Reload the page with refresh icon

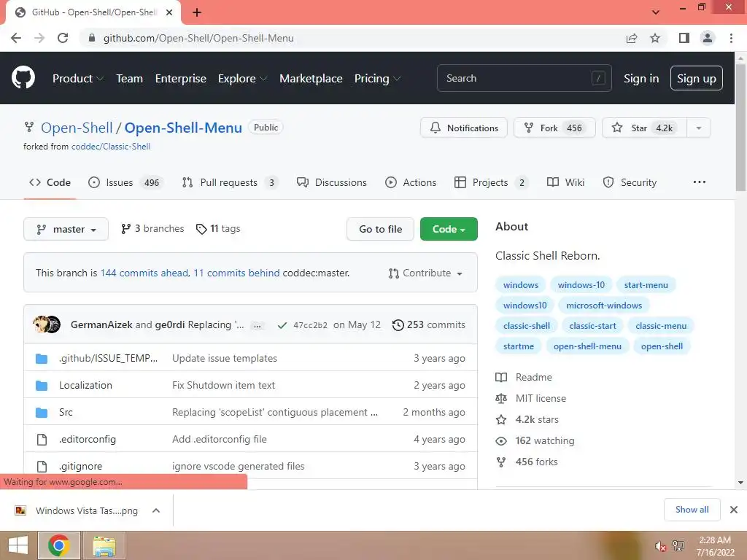coord(63,38)
